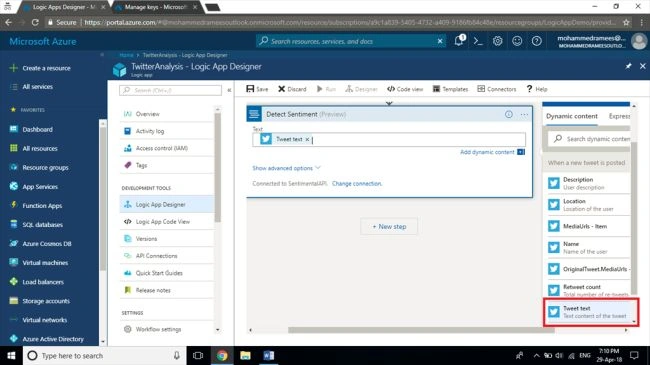The image size is (650, 365).
Task: Open Tags in the resource menu
Action: [167, 165]
